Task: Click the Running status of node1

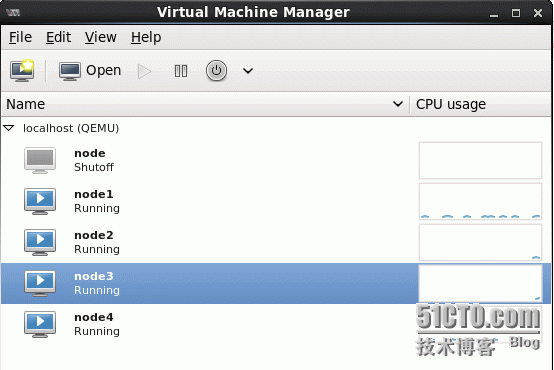Action: click(97, 209)
